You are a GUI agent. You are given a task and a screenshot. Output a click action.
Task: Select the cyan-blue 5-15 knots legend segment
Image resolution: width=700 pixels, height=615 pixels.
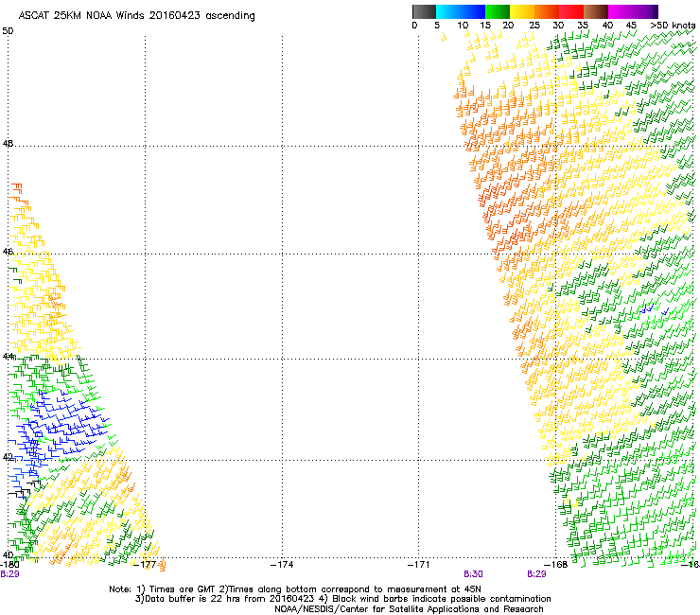(461, 11)
